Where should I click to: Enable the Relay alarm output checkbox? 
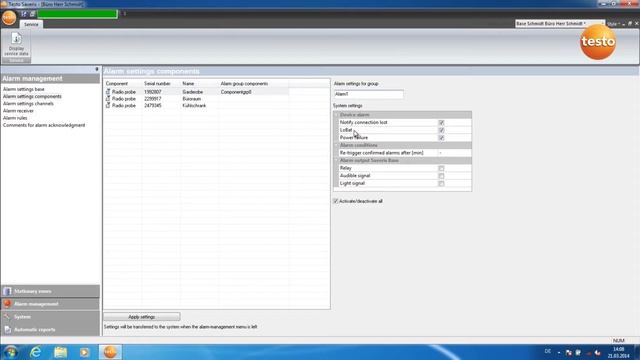[441, 168]
